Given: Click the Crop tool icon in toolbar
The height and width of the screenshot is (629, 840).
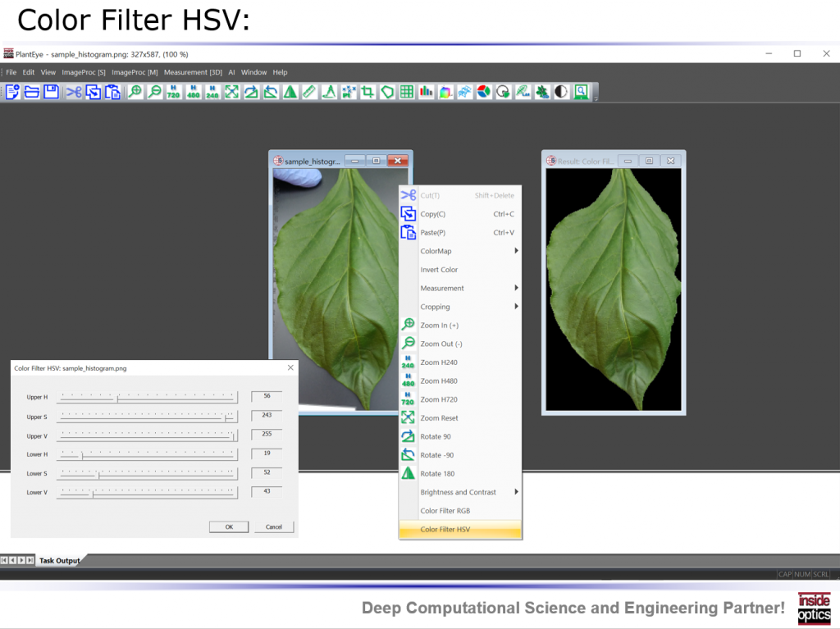Looking at the screenshot, I should click(x=368, y=92).
